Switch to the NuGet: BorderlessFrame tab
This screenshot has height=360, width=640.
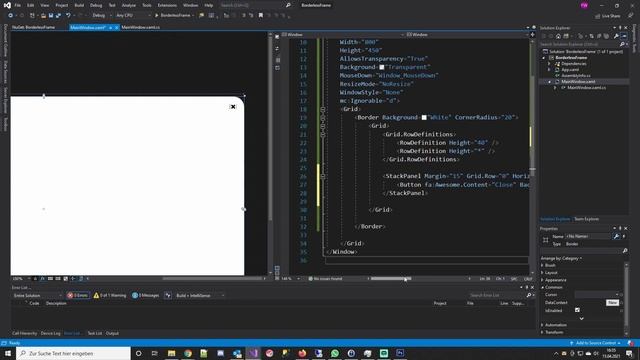pos(33,27)
